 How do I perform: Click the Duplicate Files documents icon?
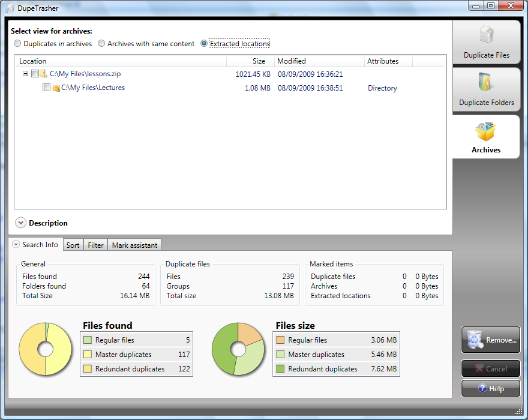point(487,35)
